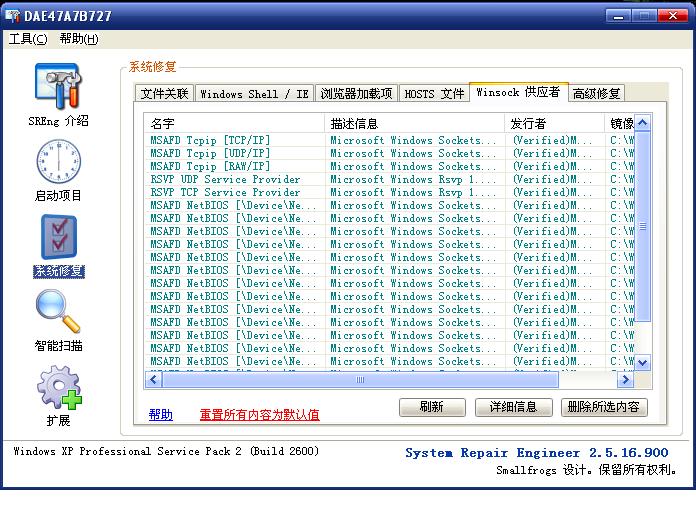Click the horizontal scrollbar left arrow

pos(154,380)
